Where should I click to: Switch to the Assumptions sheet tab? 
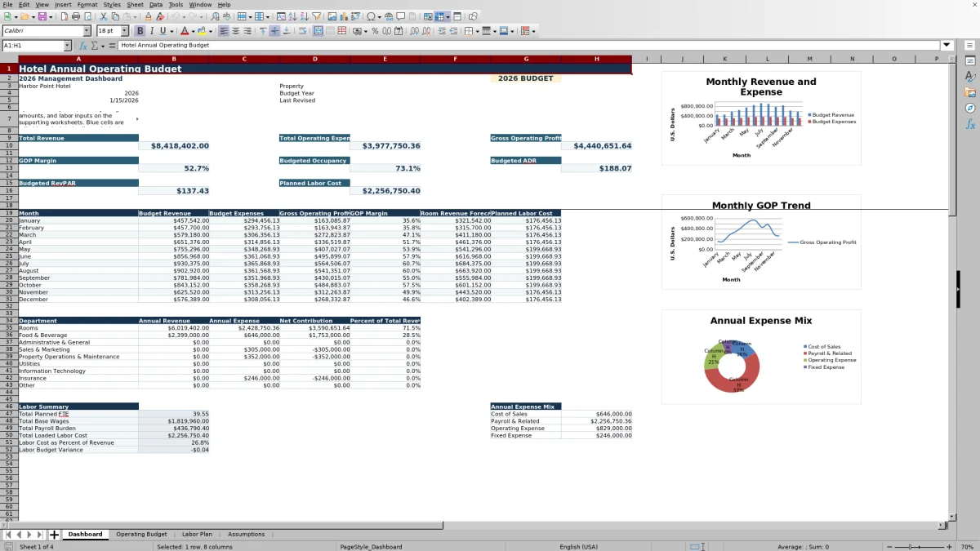pos(246,535)
